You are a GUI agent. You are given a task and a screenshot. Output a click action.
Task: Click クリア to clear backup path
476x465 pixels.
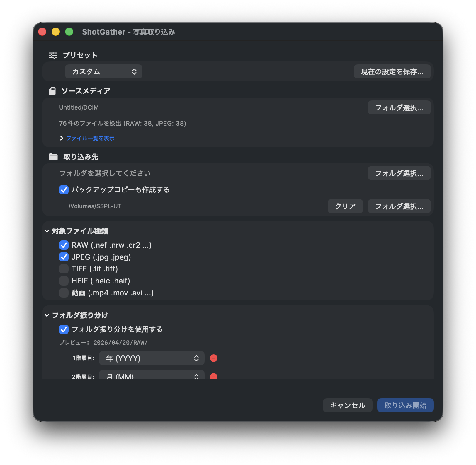point(345,206)
